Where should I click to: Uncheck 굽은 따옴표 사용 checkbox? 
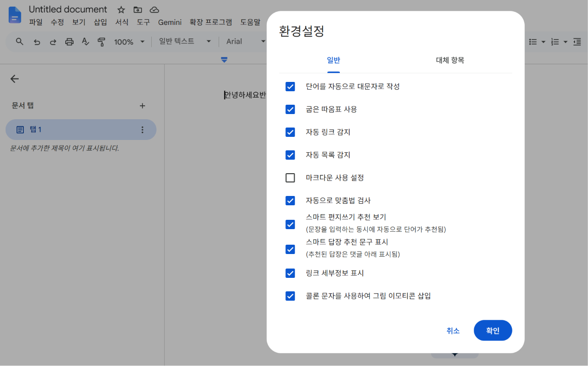click(x=290, y=109)
